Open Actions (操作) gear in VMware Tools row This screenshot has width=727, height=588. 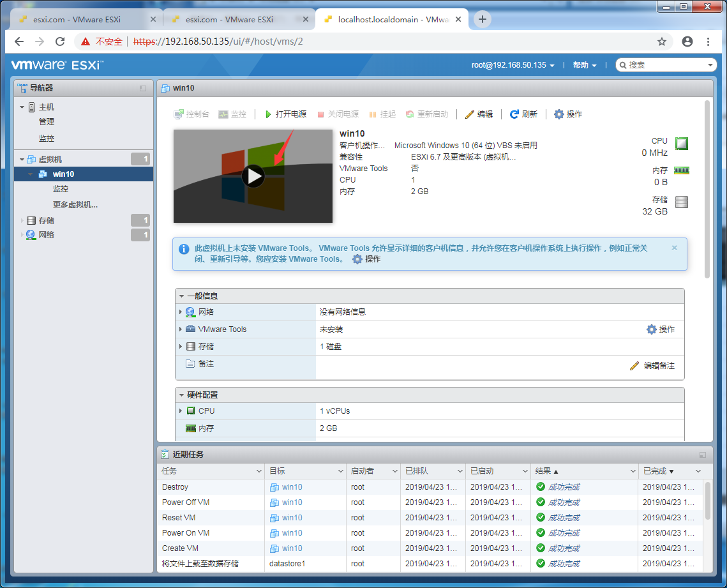(x=661, y=329)
